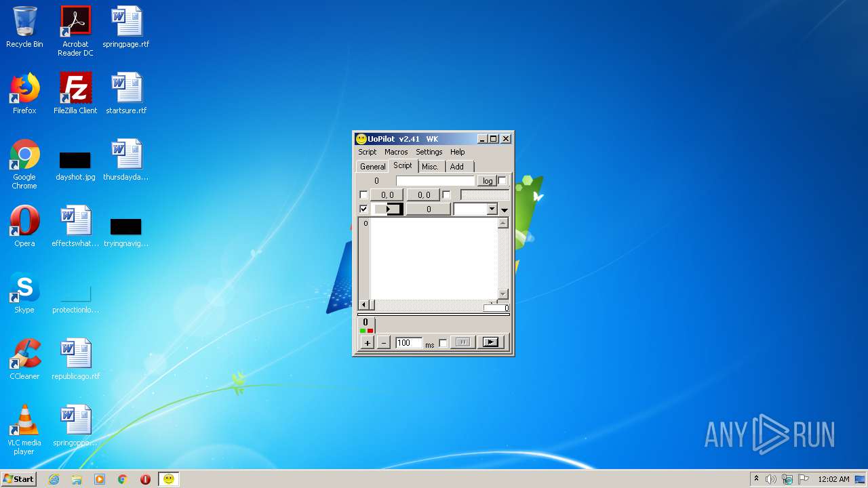Screen dimensions: 868x488
Task: Click the 100 ms delay field
Action: (409, 343)
